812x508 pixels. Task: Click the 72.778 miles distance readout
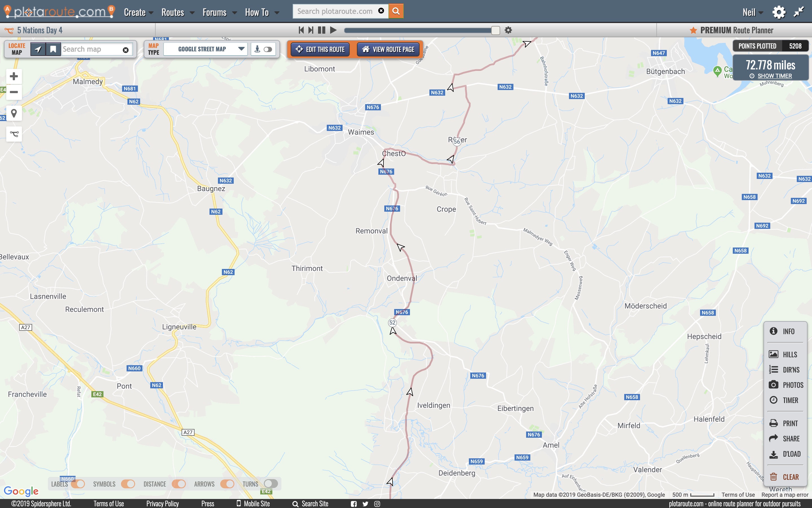(x=770, y=65)
